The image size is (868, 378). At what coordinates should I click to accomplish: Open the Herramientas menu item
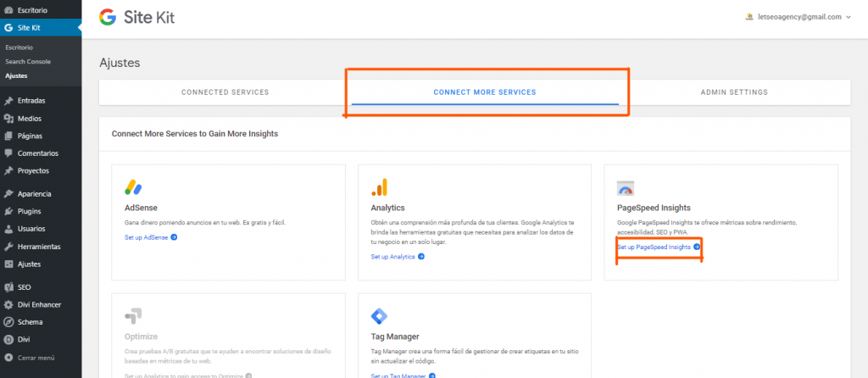pos(41,247)
